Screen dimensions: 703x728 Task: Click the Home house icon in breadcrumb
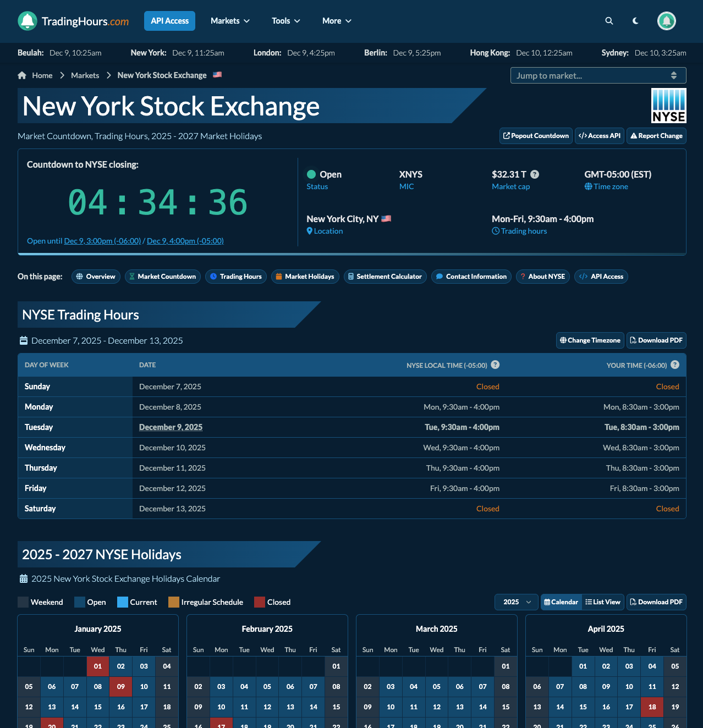[x=22, y=75]
